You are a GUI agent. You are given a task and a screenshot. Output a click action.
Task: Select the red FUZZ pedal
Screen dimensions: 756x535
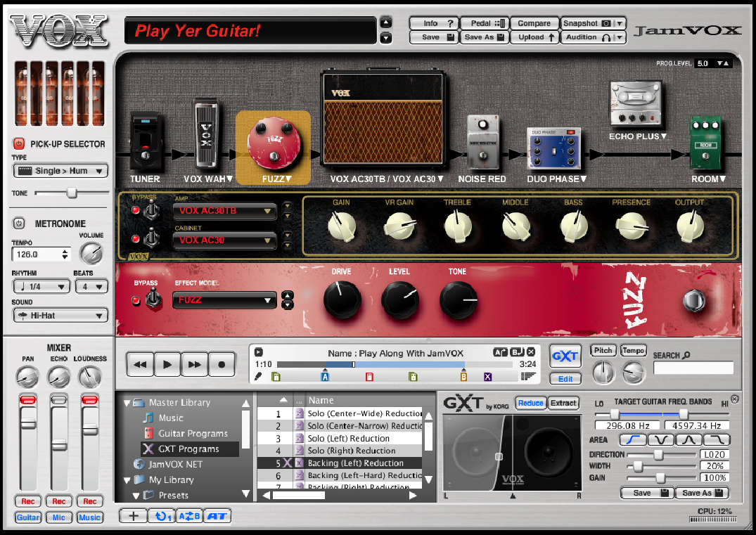pos(274,143)
